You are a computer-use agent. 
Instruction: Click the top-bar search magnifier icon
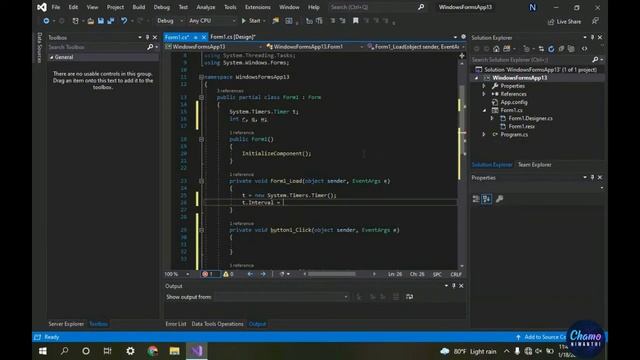click(421, 7)
